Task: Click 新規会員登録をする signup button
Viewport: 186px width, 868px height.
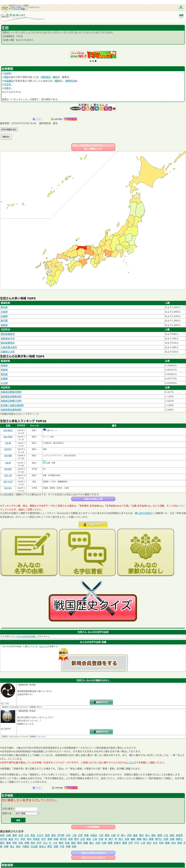Action: (94, 663)
